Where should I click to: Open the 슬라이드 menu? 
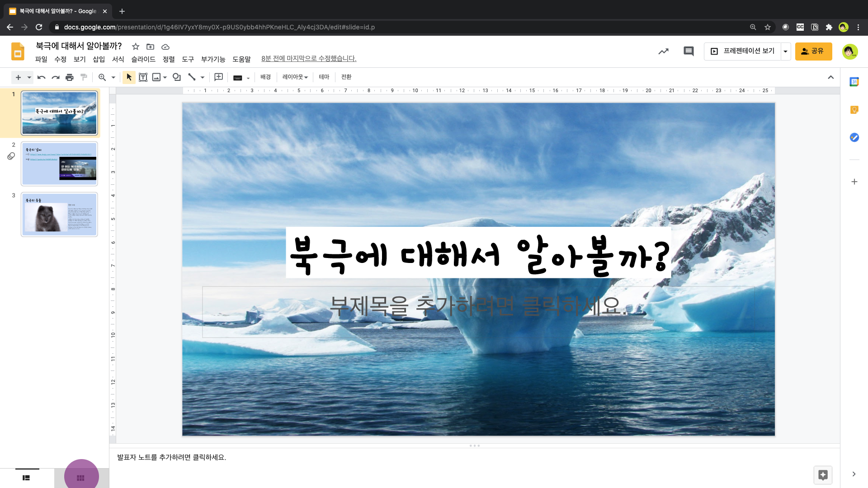(143, 59)
